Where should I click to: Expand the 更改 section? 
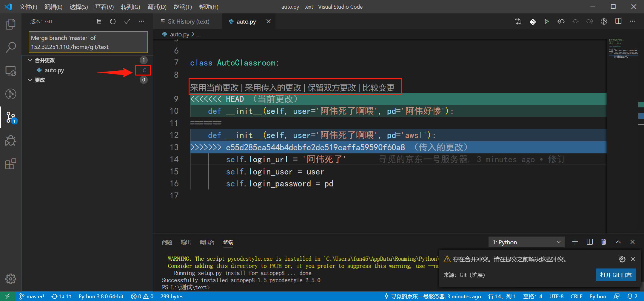coord(30,80)
